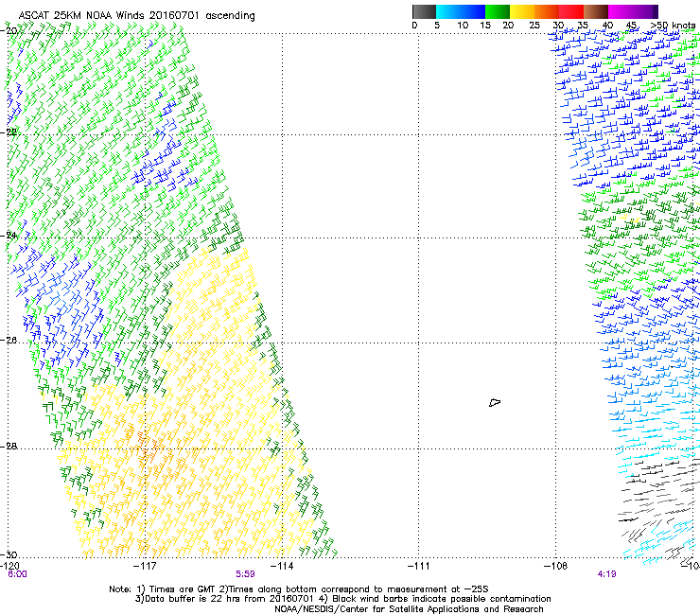
Task: Click the '-111' longitude label
Action: tap(419, 566)
